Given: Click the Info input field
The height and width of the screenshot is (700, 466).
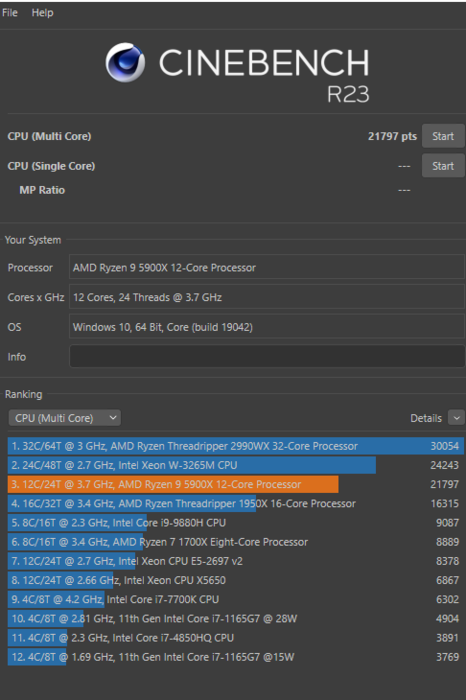Looking at the screenshot, I should click(267, 356).
